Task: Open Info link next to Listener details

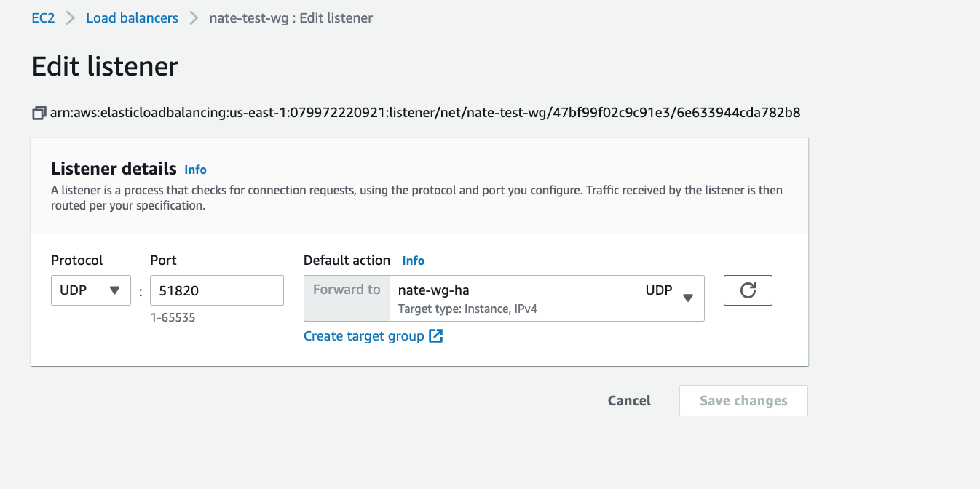Action: (195, 170)
